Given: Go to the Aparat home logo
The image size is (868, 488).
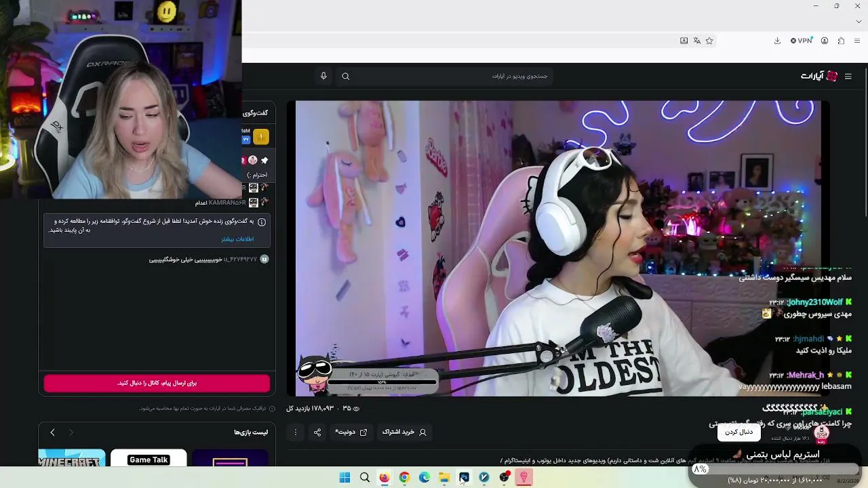Looking at the screenshot, I should click(x=819, y=77).
